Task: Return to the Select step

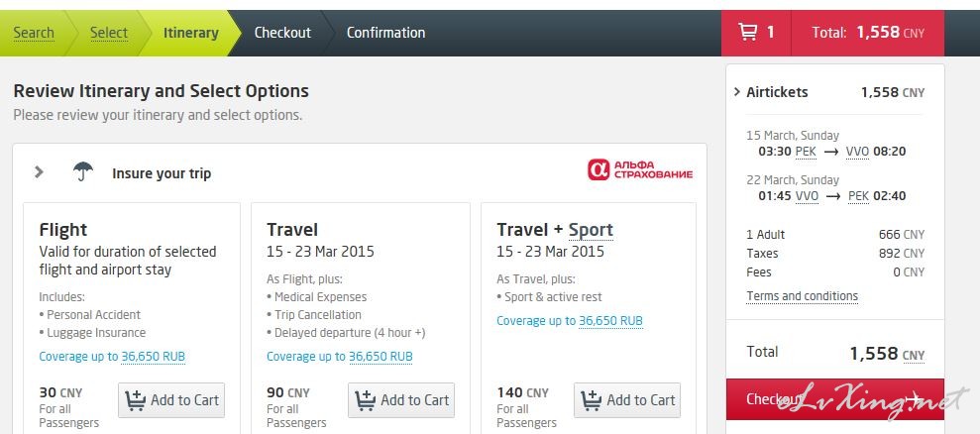Action: click(x=109, y=33)
